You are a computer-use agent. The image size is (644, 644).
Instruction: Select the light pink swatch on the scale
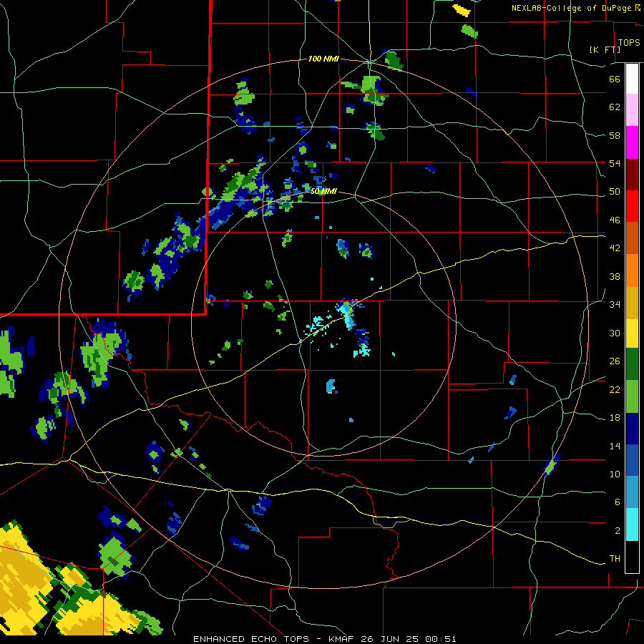pos(632,110)
